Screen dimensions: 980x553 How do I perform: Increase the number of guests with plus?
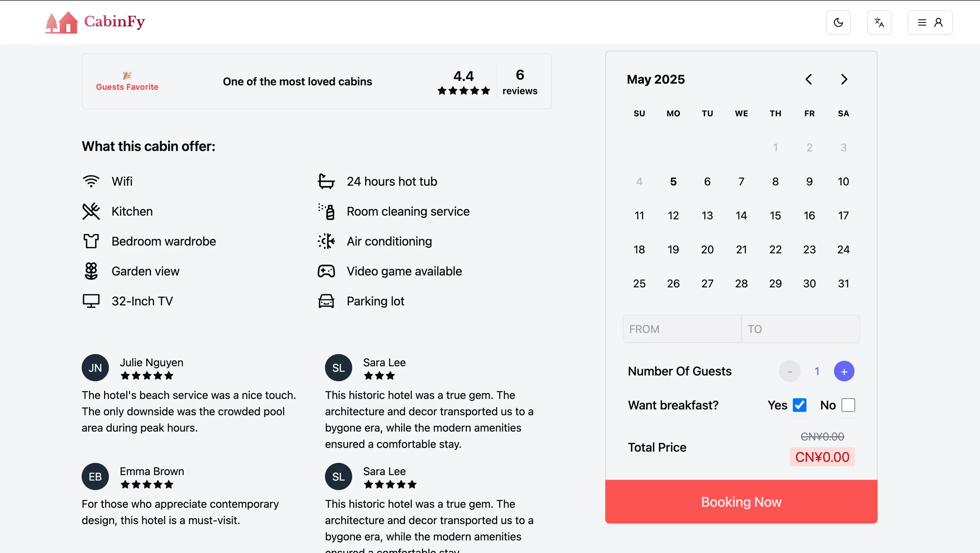coord(844,371)
